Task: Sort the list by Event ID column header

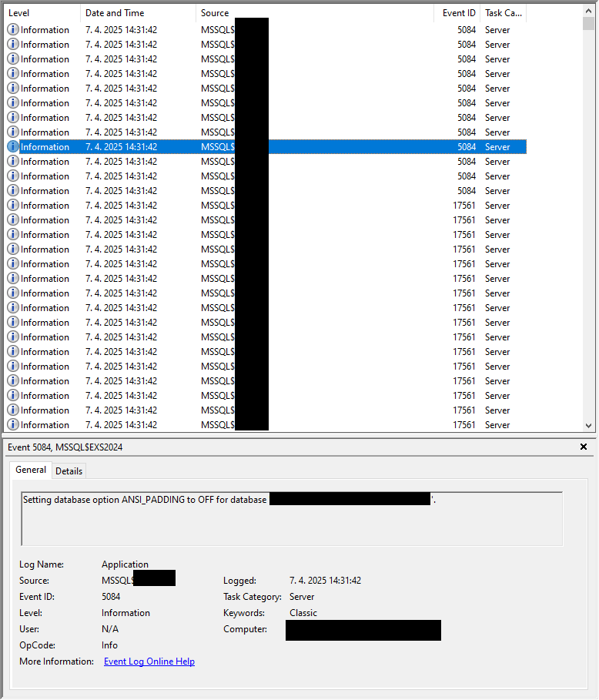Action: tap(457, 13)
